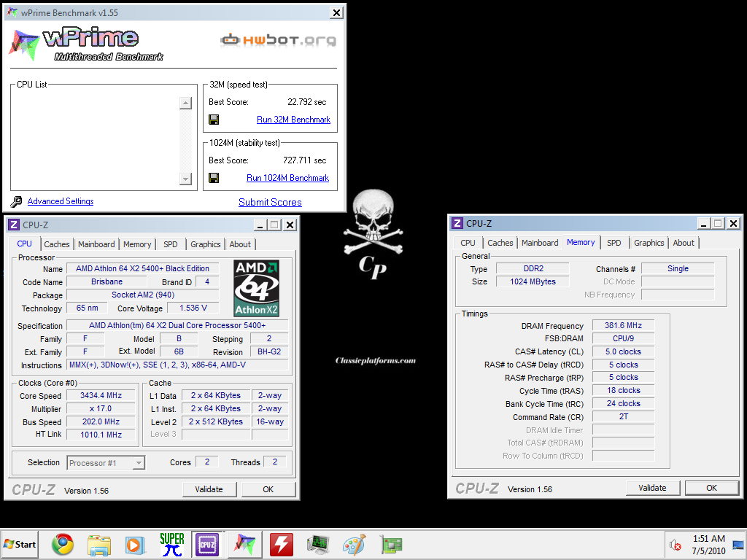Click the Run 1024M Benchmark link
The height and width of the screenshot is (560, 747).
[287, 178]
